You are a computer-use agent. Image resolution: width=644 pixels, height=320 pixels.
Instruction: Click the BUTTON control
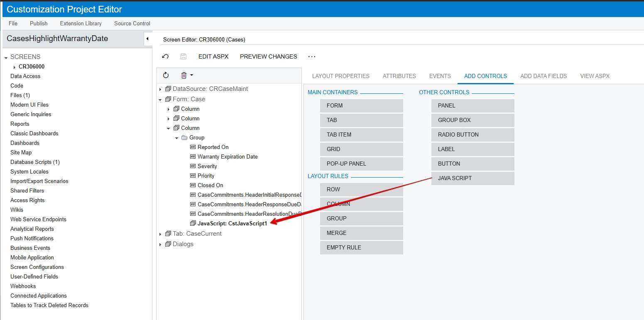point(473,164)
